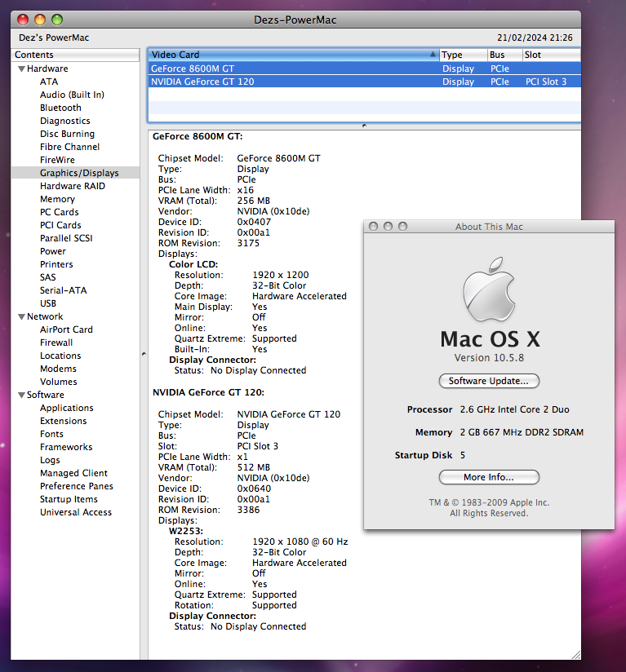This screenshot has height=672, width=626.
Task: Select GeForce 8600M GT row
Action: click(x=365, y=69)
